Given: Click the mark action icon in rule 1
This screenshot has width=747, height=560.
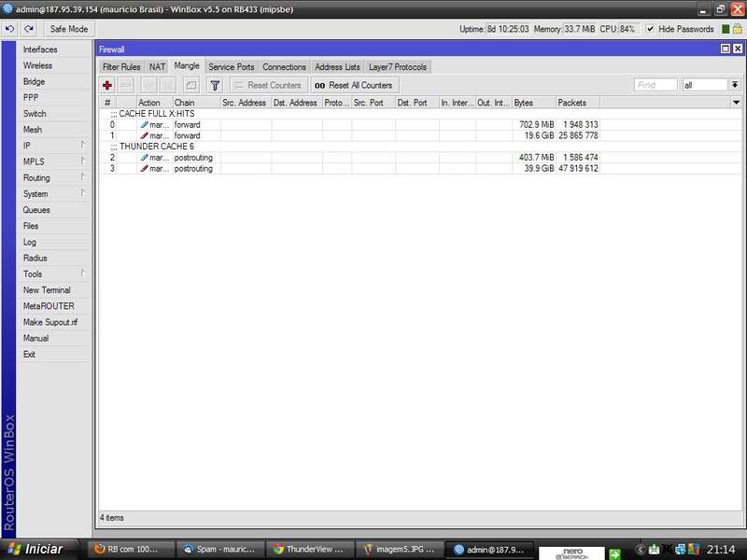Looking at the screenshot, I should [x=144, y=135].
